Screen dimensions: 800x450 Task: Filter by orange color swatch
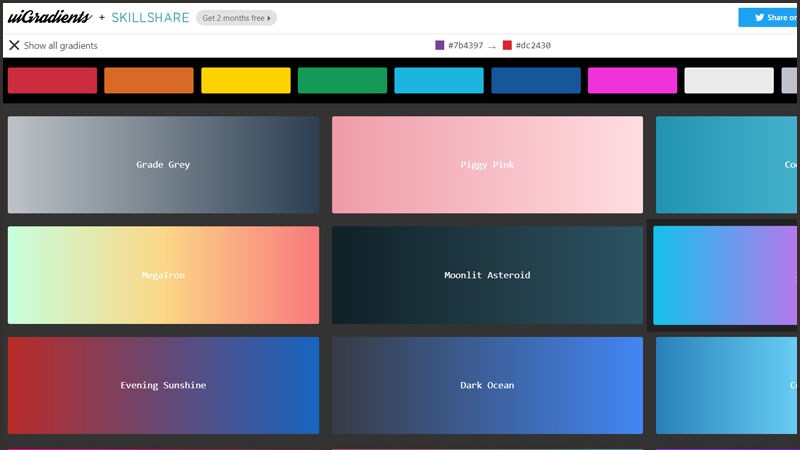(149, 81)
